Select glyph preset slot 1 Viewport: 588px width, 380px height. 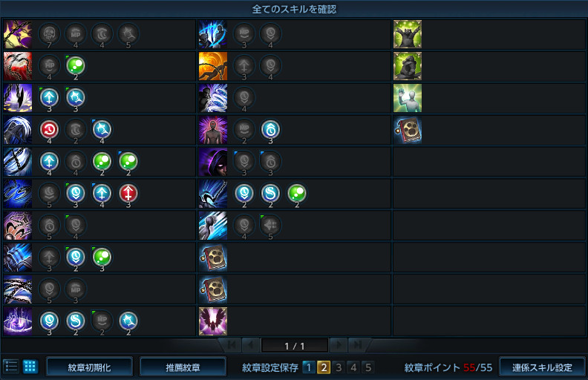[x=309, y=367]
